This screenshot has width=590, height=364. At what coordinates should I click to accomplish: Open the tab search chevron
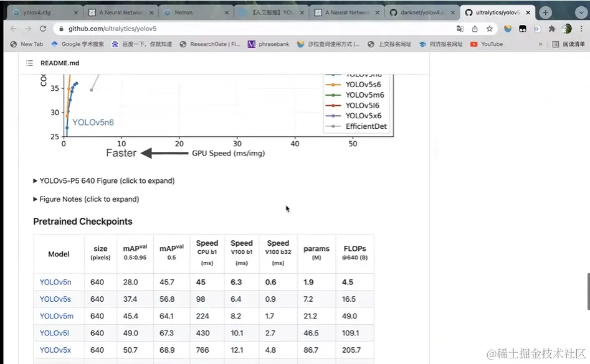coord(581,12)
